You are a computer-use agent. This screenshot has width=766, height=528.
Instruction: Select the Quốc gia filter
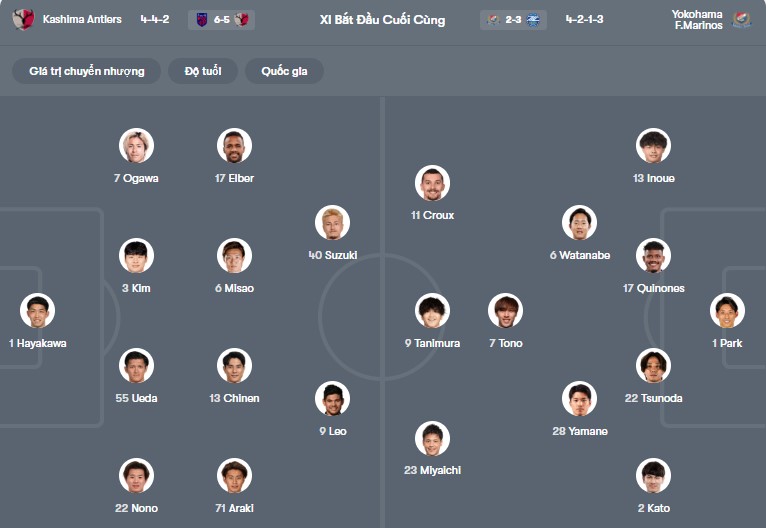(285, 71)
